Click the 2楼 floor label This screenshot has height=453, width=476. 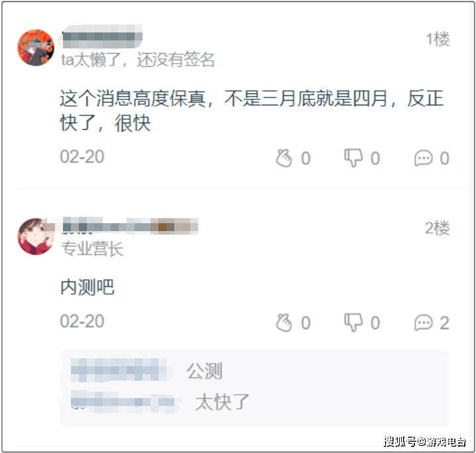tap(437, 228)
